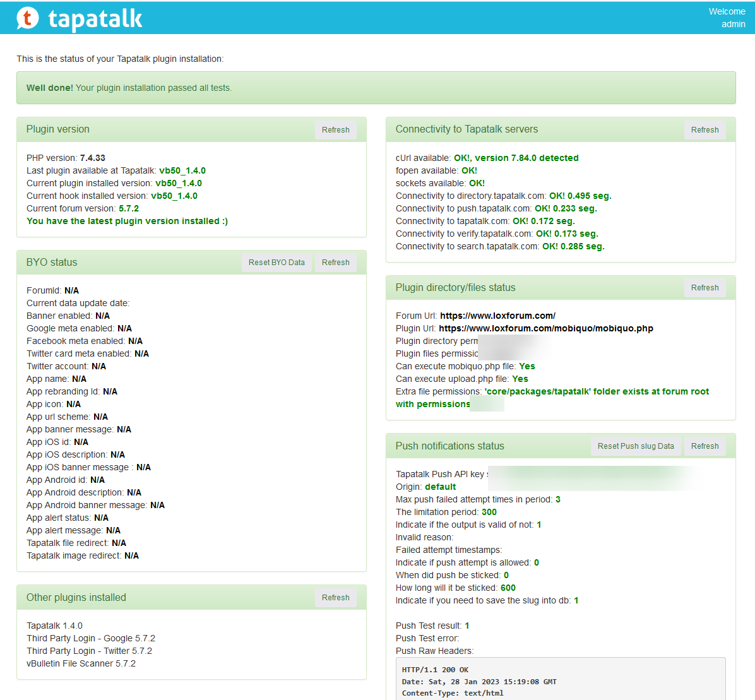
Task: Click Third Party Login - Google 5.7.2 entry
Action: pos(91,638)
